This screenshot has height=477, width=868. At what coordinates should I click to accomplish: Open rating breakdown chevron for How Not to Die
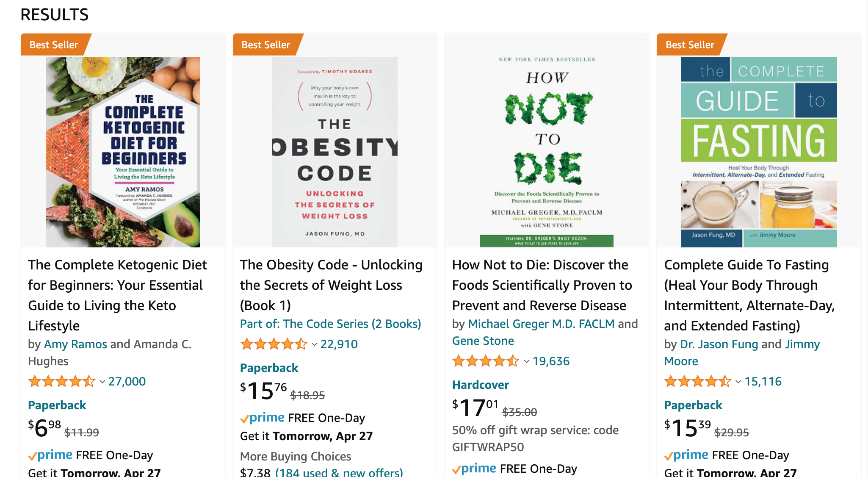point(526,361)
